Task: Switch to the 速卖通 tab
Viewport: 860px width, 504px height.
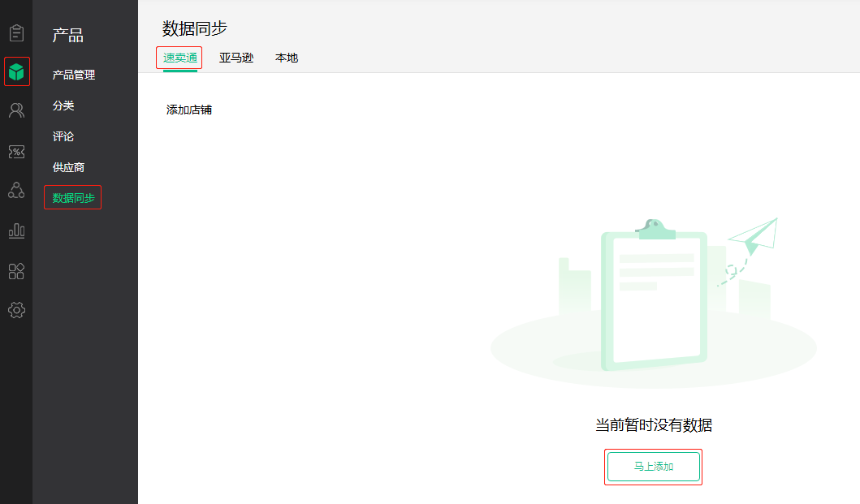Action: click(x=180, y=58)
